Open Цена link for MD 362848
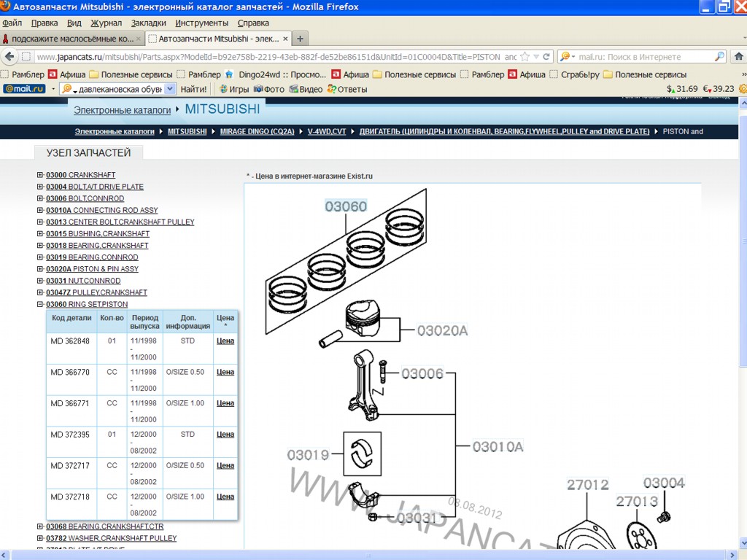 [225, 341]
